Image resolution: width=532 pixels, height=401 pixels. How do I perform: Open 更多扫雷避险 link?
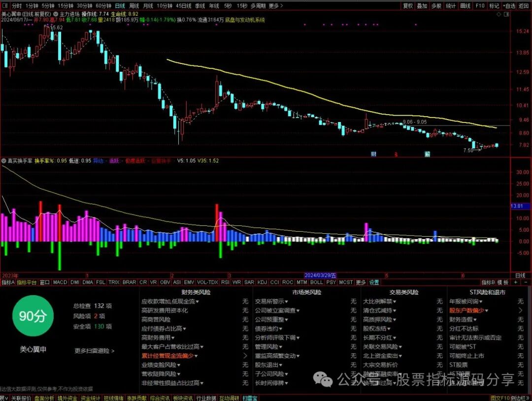tap(94, 351)
